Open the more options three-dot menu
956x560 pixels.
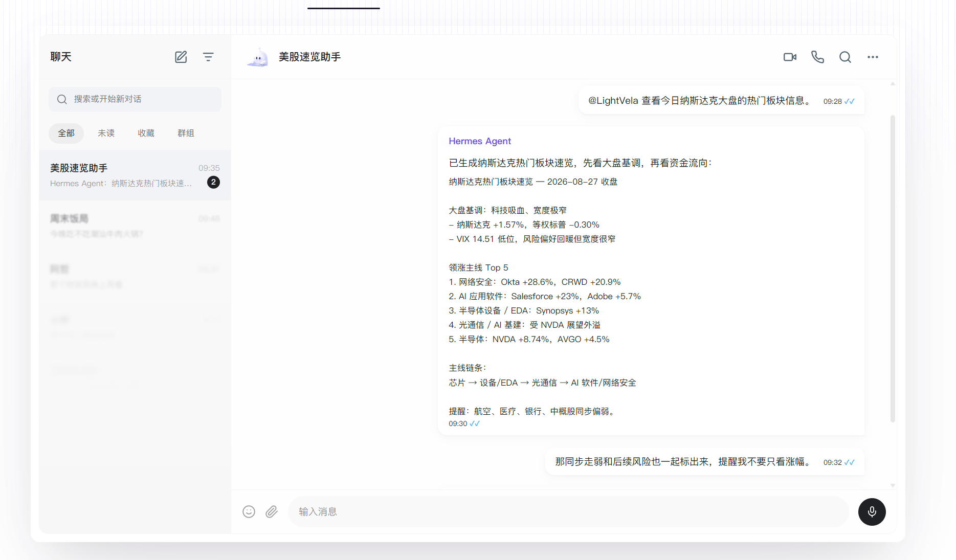[x=873, y=57]
